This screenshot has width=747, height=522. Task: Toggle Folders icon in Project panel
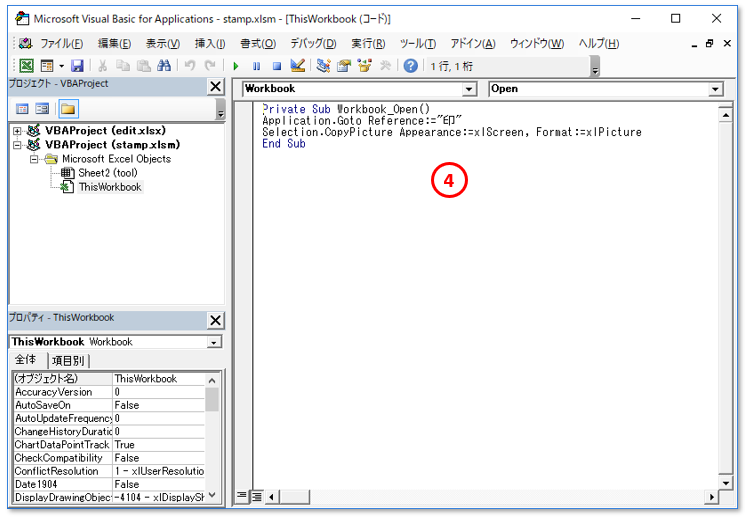68,109
